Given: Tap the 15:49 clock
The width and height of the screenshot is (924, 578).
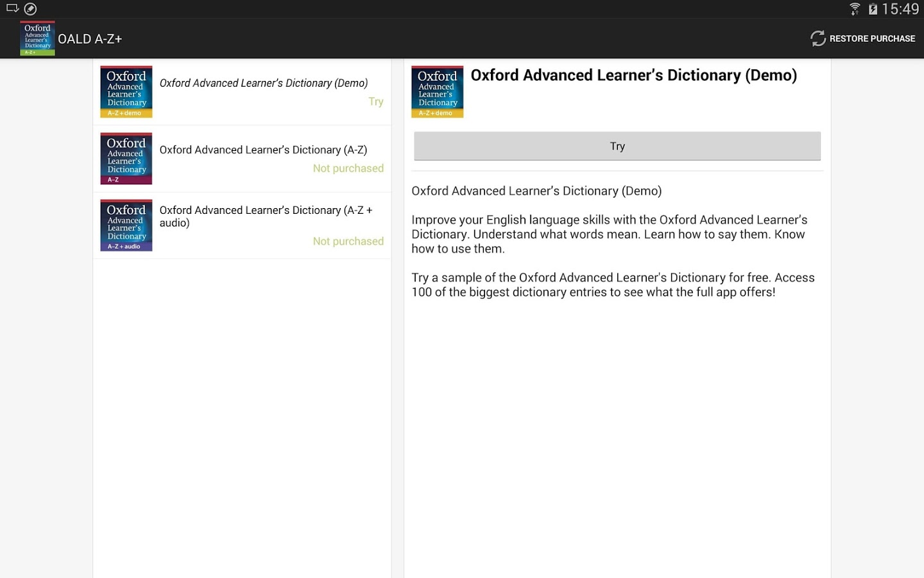Looking at the screenshot, I should coord(900,9).
